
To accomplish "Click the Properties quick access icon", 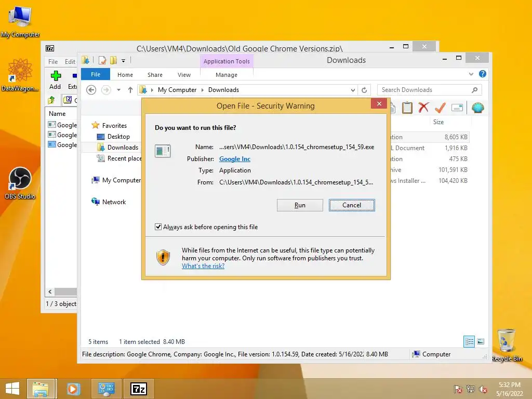I will coord(102,60).
